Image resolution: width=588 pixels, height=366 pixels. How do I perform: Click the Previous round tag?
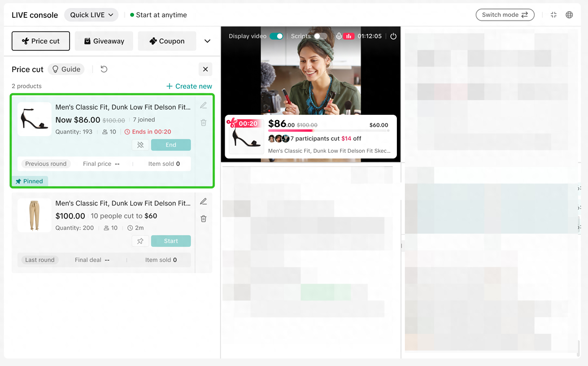tap(46, 164)
